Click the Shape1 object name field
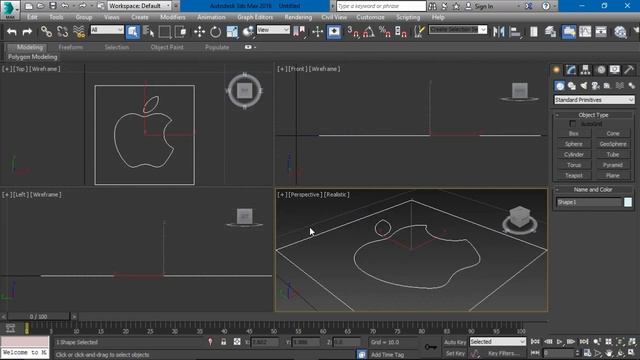 [589, 202]
